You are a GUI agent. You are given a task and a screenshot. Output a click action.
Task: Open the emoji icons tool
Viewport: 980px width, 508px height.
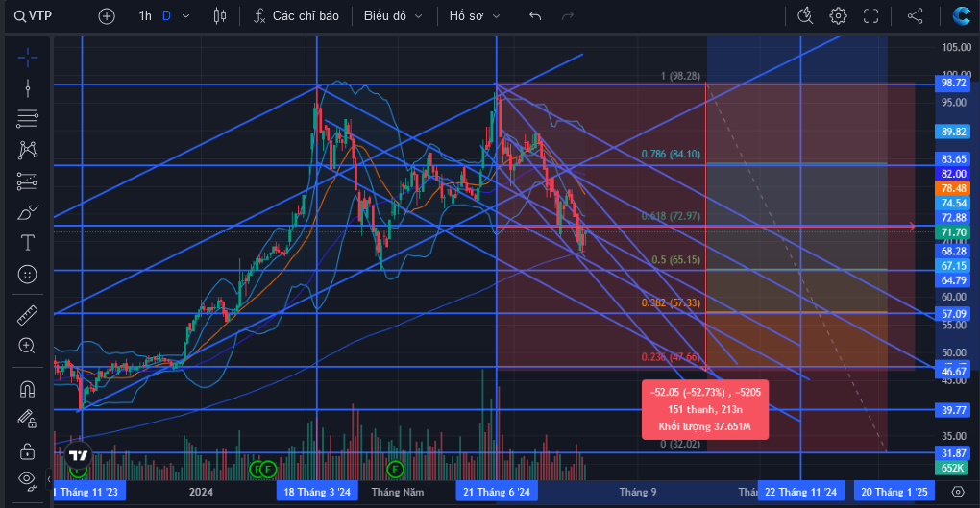(28, 275)
